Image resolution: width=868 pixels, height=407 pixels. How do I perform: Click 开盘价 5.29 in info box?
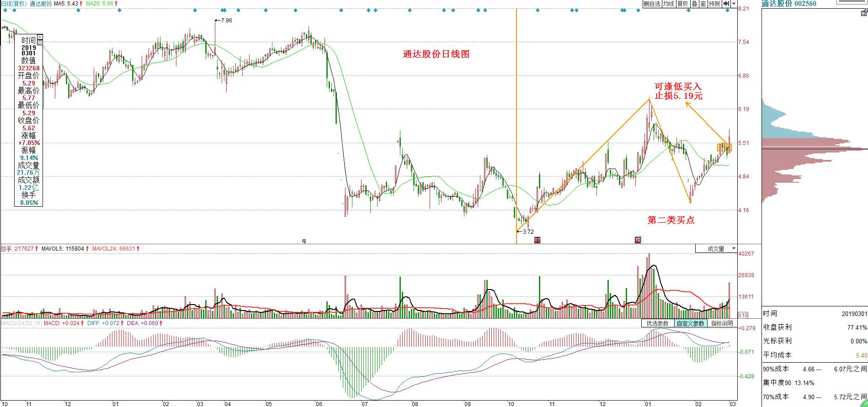pyautogui.click(x=28, y=79)
